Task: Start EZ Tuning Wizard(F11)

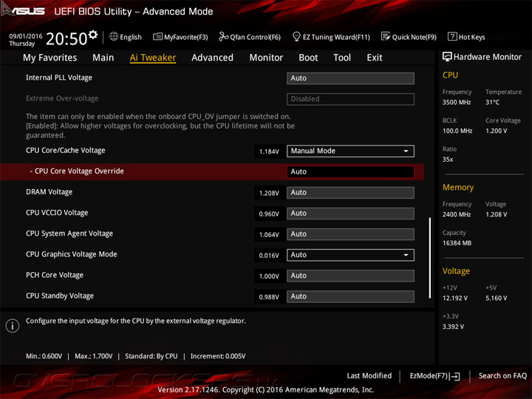Action: pyautogui.click(x=331, y=37)
